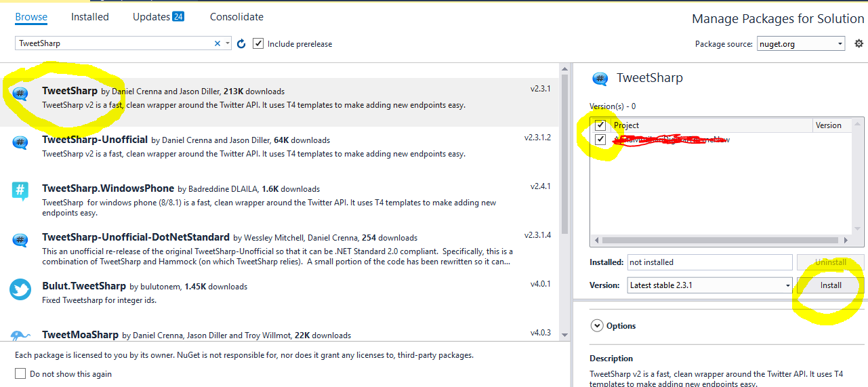Click the project list scroll right arrow

point(847,240)
